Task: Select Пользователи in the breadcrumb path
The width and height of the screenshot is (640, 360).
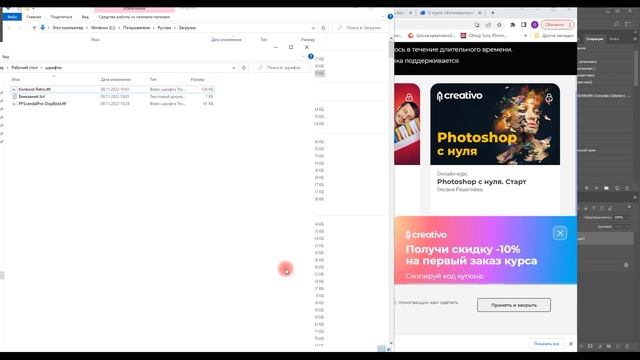Action: click(136, 28)
